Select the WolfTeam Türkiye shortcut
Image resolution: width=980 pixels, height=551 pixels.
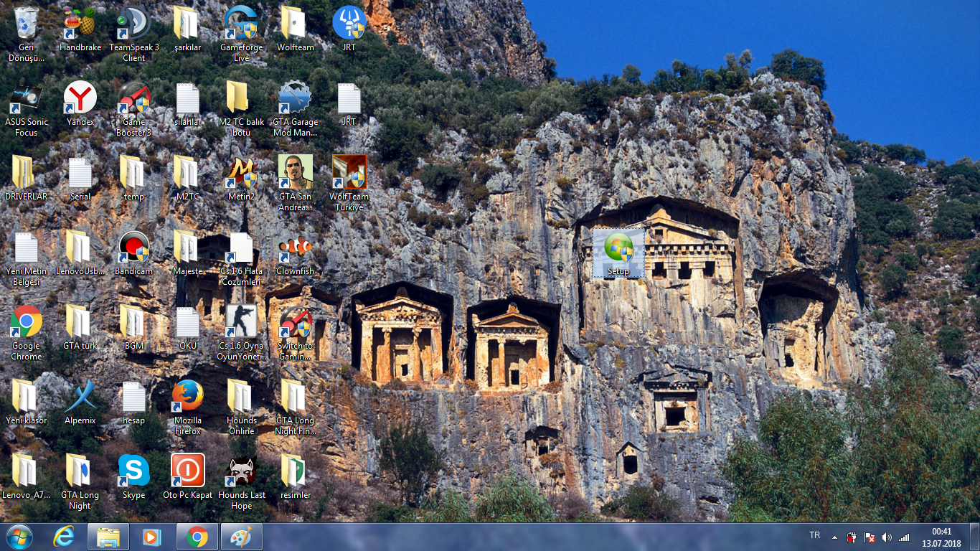[x=349, y=184]
